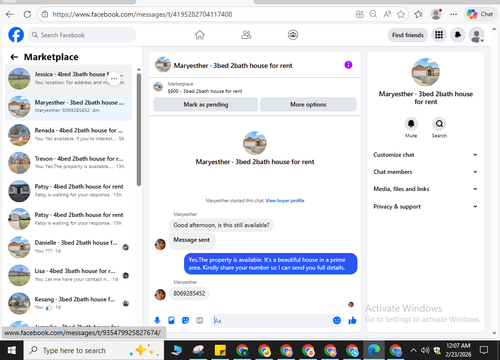Click Maryesther's phone number message 8069285452

(189, 293)
